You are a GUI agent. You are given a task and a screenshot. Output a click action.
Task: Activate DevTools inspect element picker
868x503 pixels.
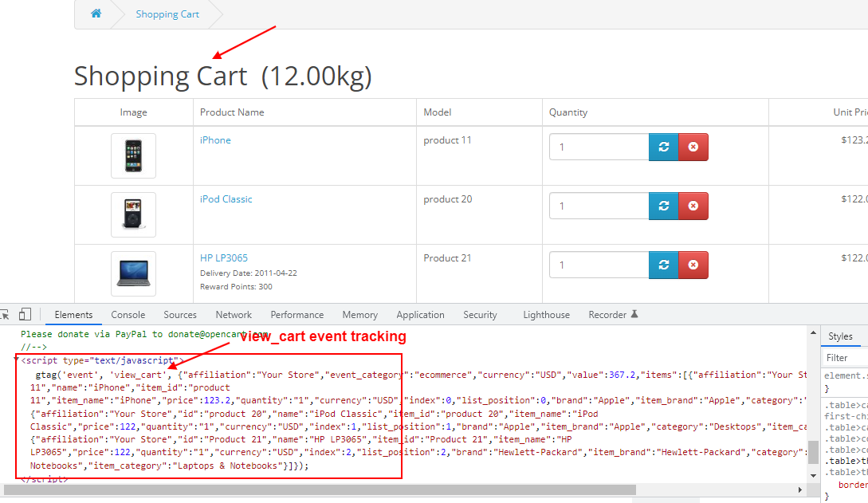(x=5, y=315)
